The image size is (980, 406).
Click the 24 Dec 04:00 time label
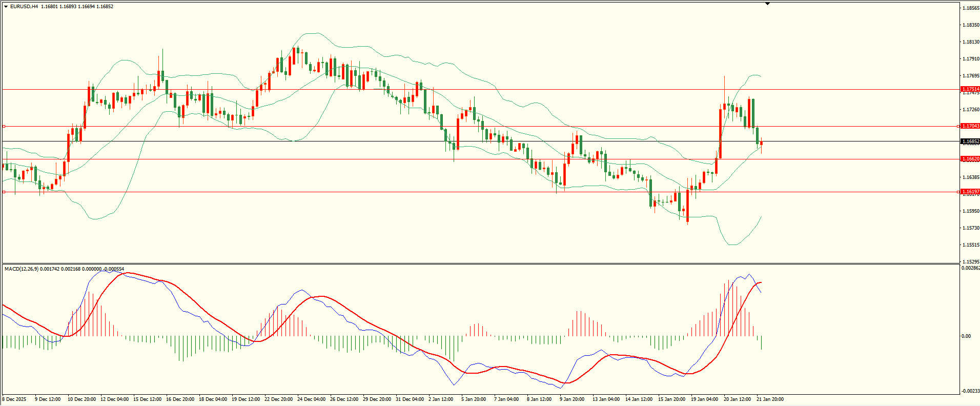(311, 399)
